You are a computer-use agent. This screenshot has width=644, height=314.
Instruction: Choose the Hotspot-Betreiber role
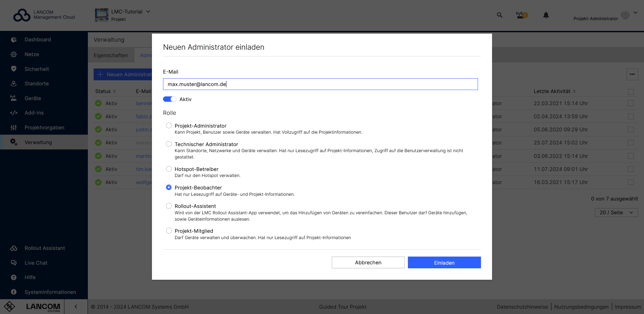point(169,169)
